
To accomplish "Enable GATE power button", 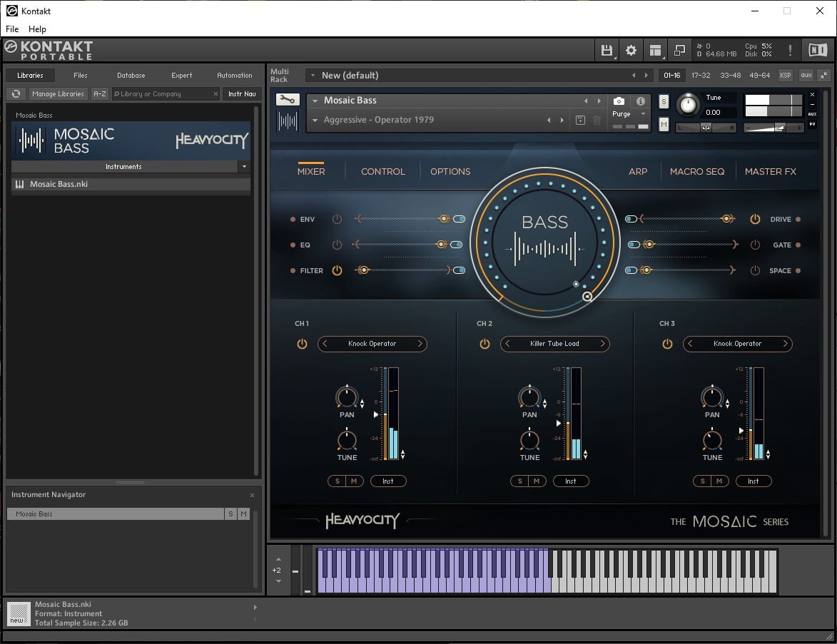I will coord(755,245).
